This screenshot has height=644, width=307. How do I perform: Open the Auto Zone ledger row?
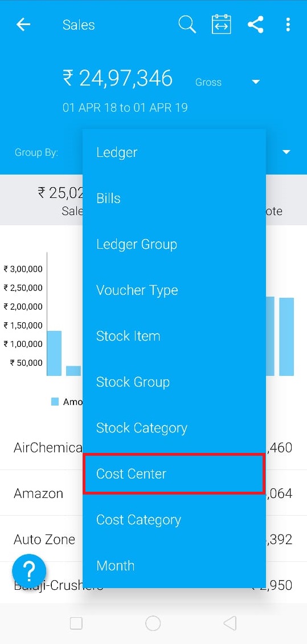[x=153, y=539]
